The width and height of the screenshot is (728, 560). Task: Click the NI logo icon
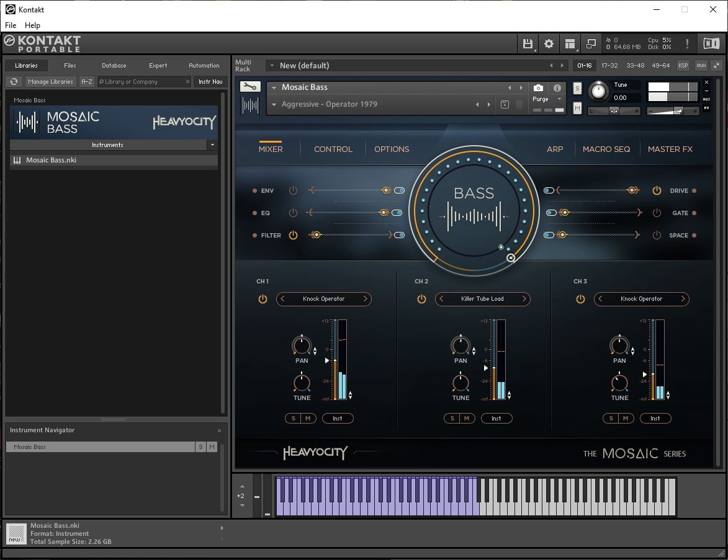click(x=711, y=43)
